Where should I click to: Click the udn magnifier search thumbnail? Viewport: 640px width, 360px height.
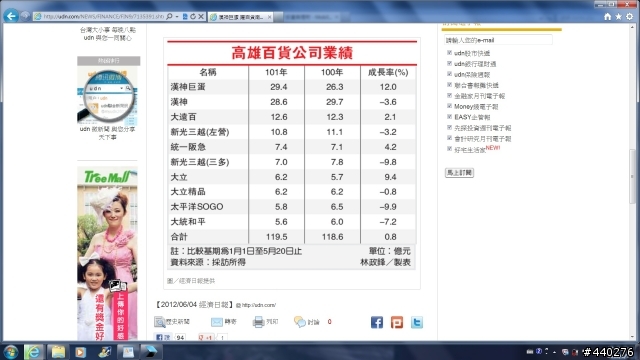(x=108, y=96)
